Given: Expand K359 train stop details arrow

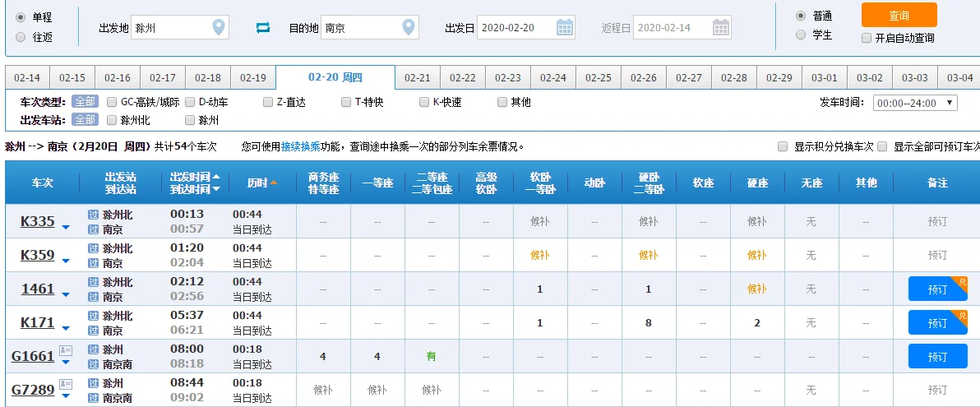Looking at the screenshot, I should (66, 260).
